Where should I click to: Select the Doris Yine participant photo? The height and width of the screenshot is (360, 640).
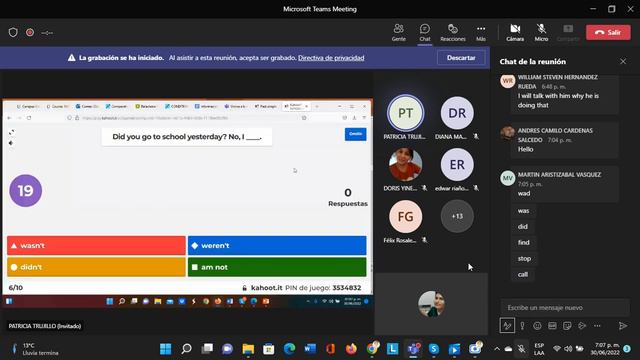[x=405, y=164]
